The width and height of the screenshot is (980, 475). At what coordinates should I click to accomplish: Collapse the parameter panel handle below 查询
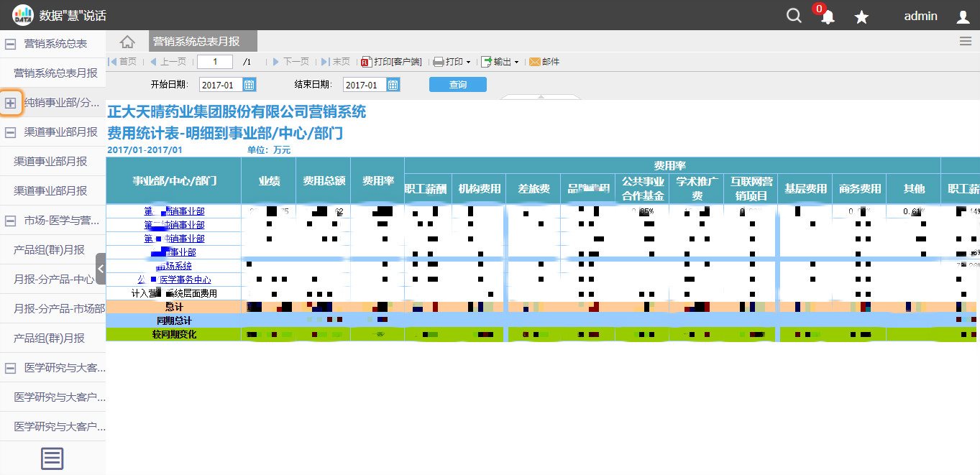click(x=540, y=97)
